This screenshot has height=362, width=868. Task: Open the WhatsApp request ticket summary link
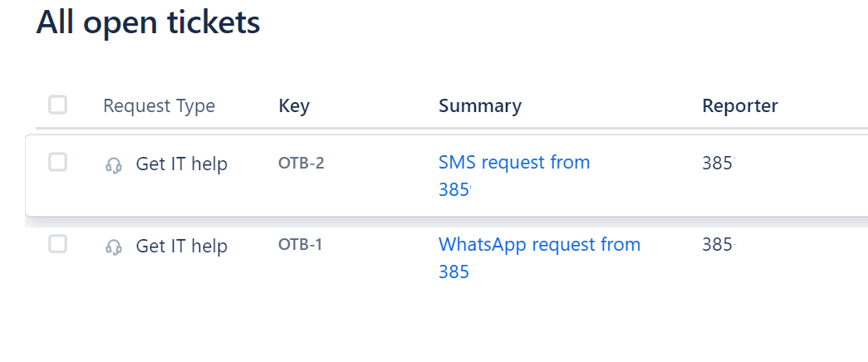(x=539, y=245)
